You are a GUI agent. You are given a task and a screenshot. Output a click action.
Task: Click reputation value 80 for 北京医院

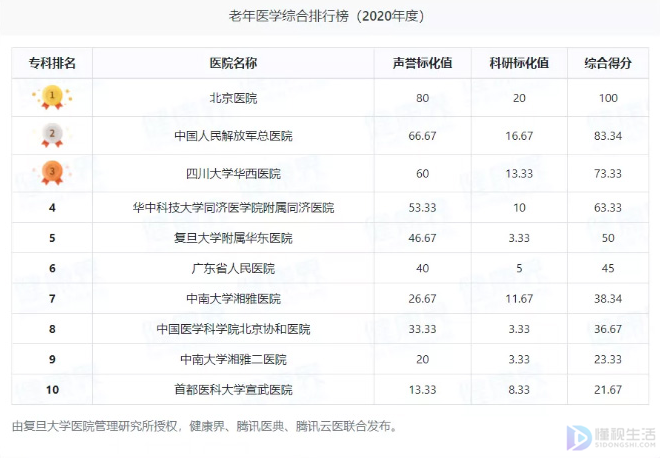click(x=423, y=98)
